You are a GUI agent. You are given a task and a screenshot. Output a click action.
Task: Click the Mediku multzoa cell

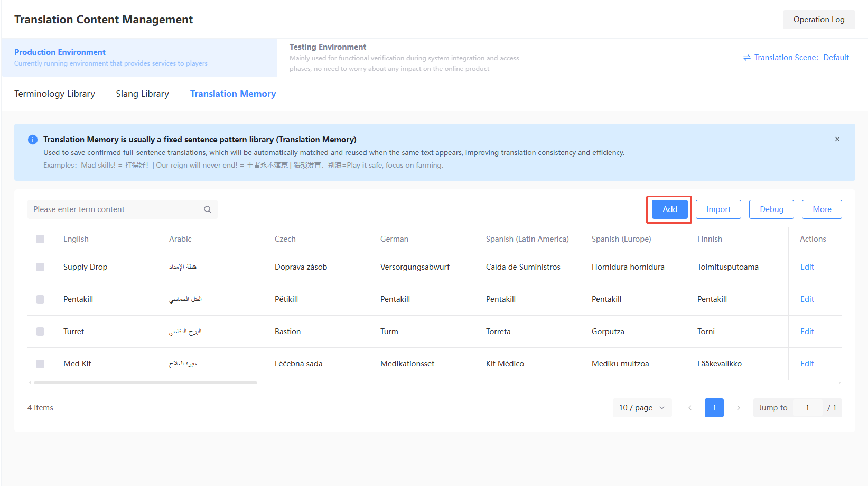click(x=620, y=364)
